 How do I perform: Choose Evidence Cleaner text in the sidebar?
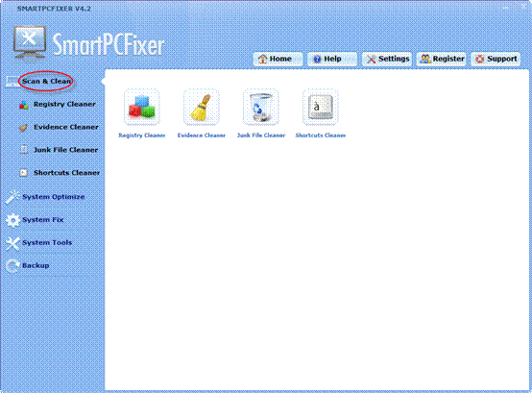(x=66, y=127)
